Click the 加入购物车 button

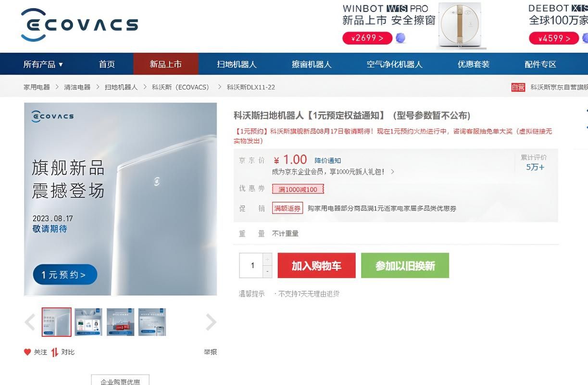316,266
